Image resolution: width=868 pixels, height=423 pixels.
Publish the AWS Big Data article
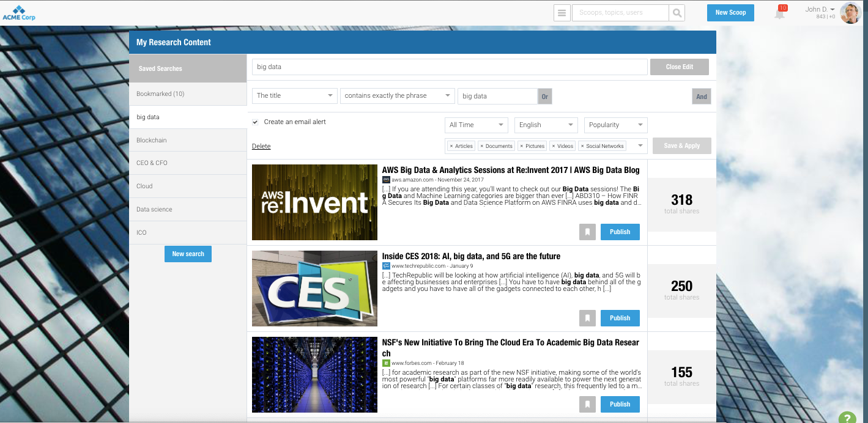[x=620, y=232]
